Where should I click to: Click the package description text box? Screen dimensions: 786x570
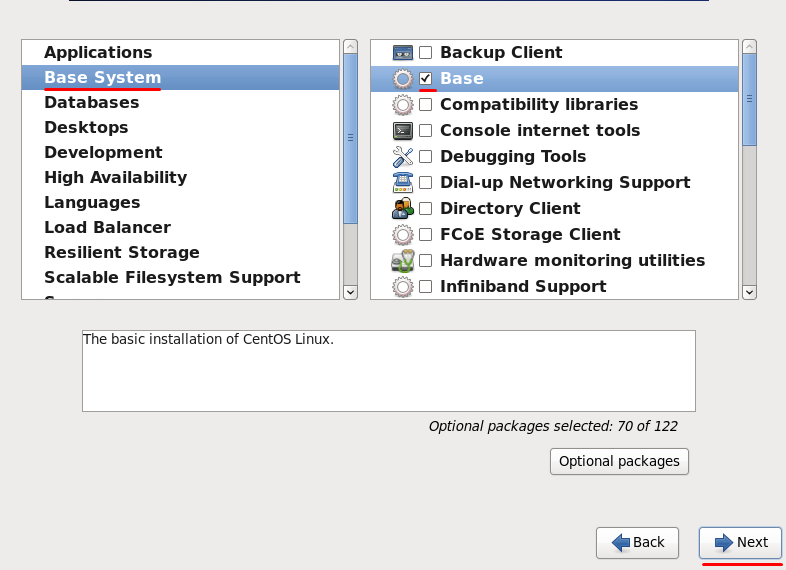pos(388,371)
